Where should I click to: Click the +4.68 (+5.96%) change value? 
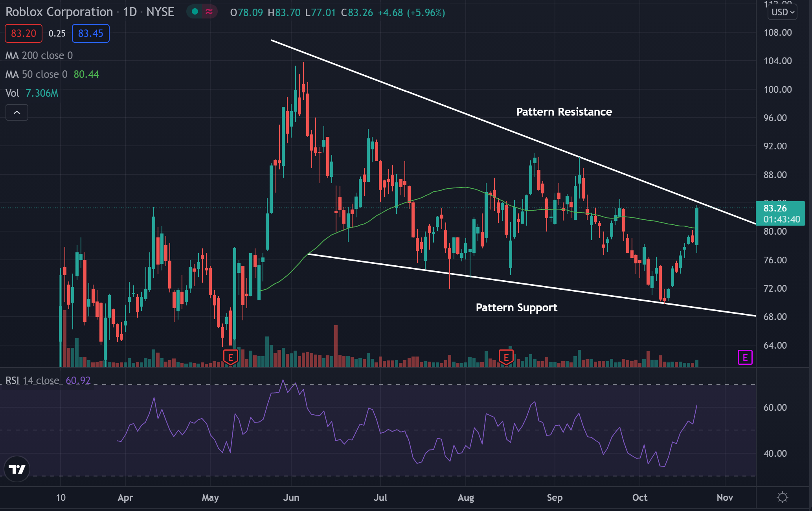click(412, 13)
